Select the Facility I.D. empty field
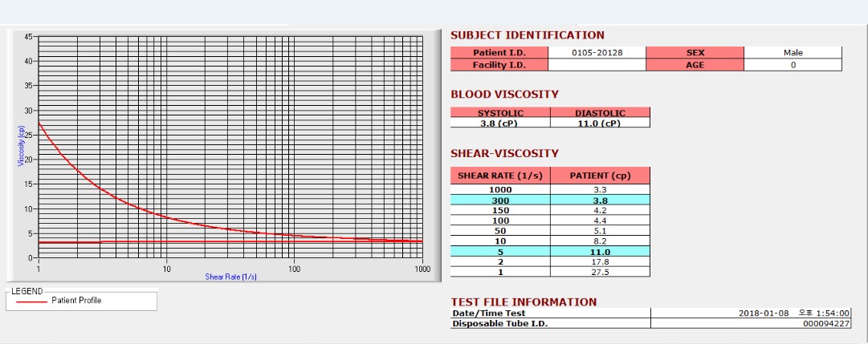The image size is (868, 344). [597, 65]
